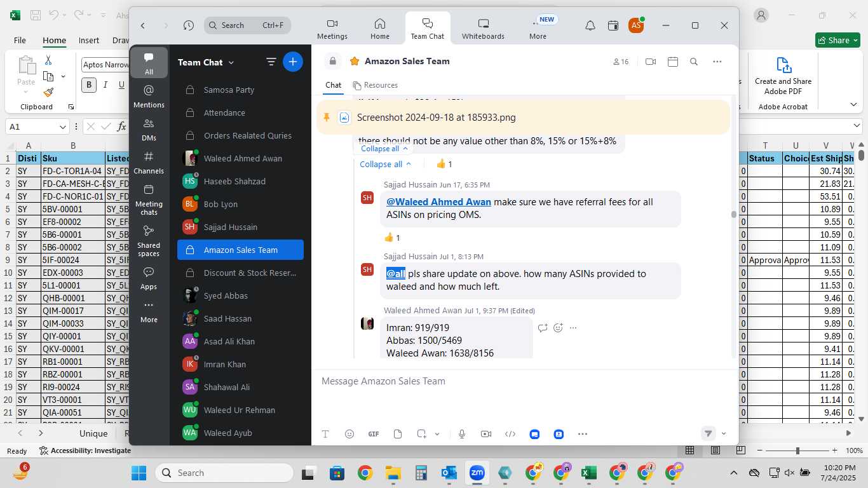The image size is (868, 488).
Task: Attach a file from the composer toolbar
Action: point(398,434)
